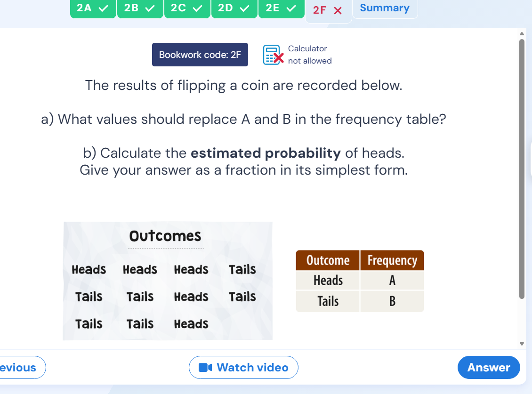Click the checkmark icon on tab 2D

tap(245, 8)
